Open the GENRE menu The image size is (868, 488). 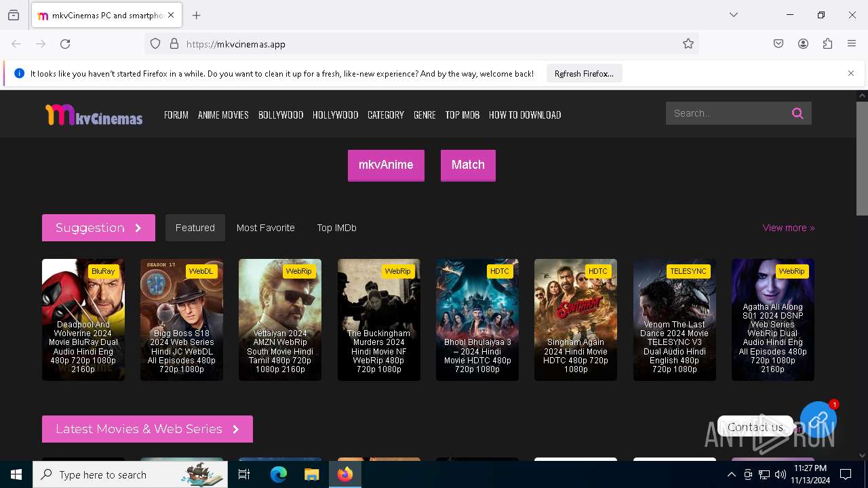tap(425, 115)
